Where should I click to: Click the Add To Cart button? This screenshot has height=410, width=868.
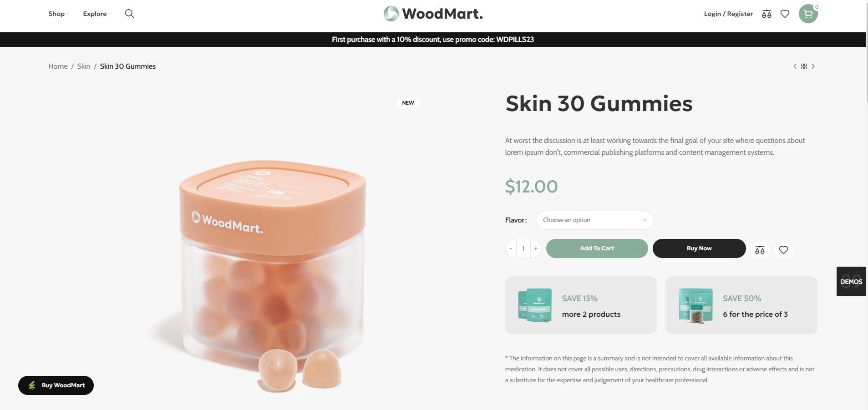pyautogui.click(x=597, y=248)
